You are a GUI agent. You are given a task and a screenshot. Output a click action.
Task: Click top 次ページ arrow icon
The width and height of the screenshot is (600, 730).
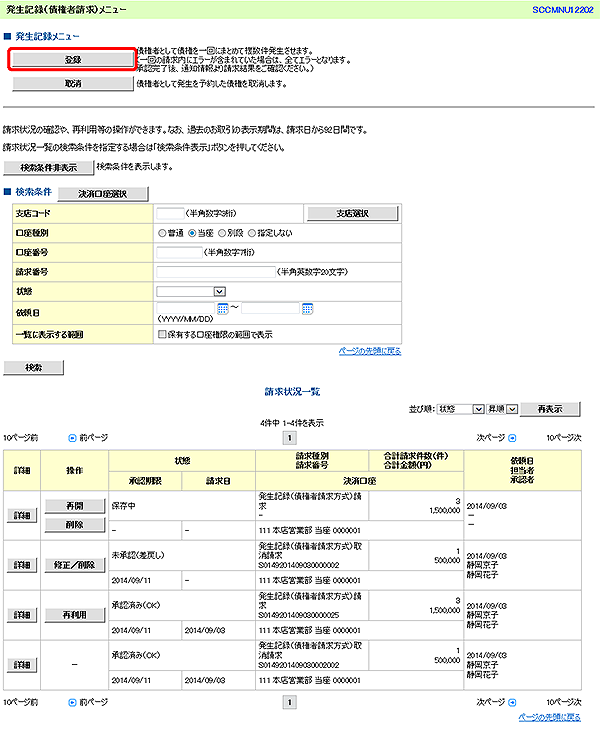pos(512,438)
